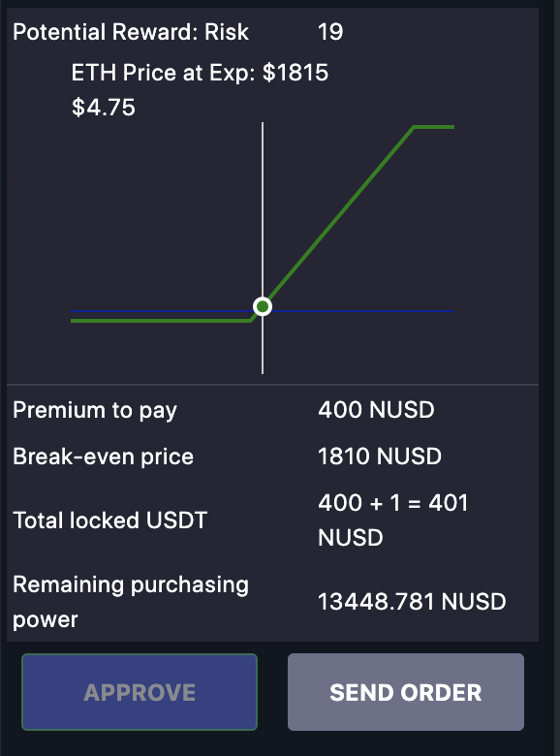Select the 400 NUSD premium value
This screenshot has width=560, height=756.
(x=376, y=410)
